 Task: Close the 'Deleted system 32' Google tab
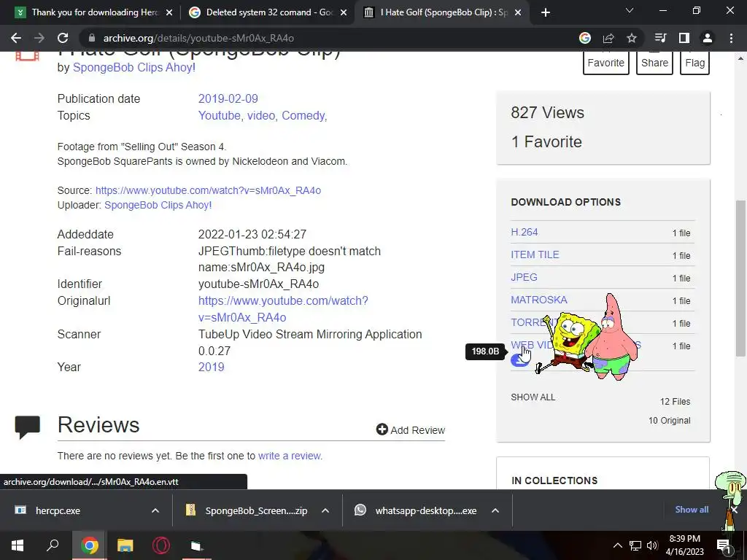click(x=344, y=12)
